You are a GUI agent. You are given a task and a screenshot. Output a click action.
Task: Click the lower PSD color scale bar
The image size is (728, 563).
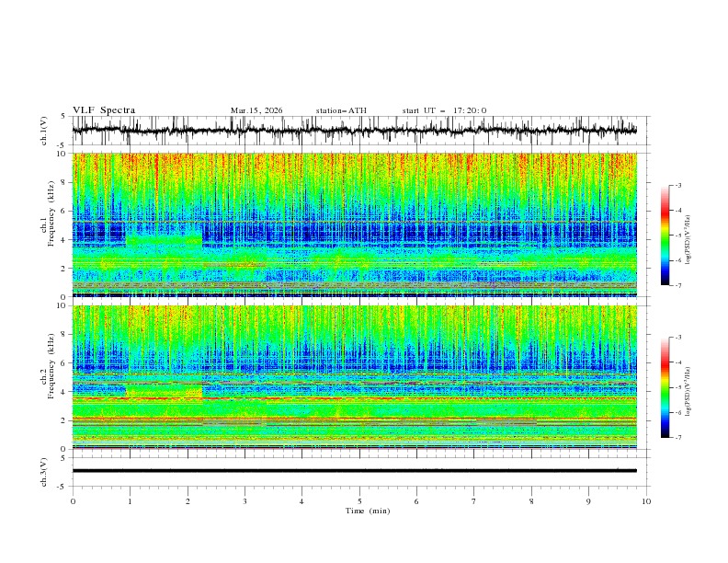pos(665,387)
